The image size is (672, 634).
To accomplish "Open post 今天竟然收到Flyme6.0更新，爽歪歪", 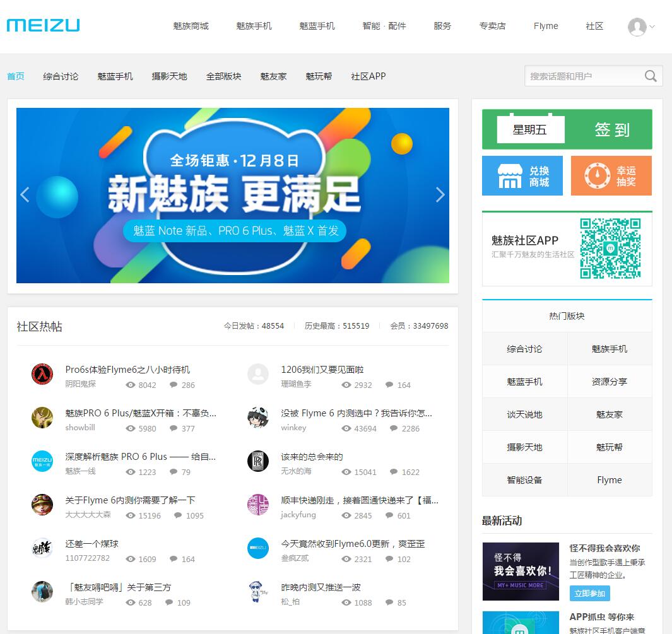I will tap(353, 544).
